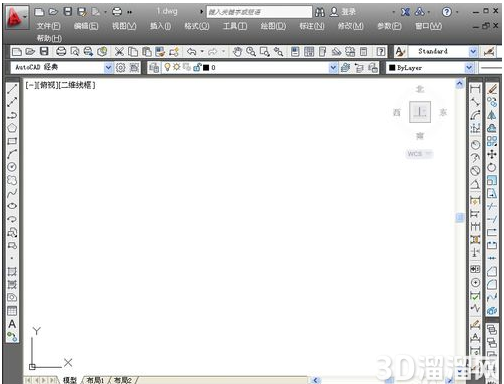Switch to the 布局1 layout tab
This screenshot has width=504, height=384.
(x=95, y=380)
